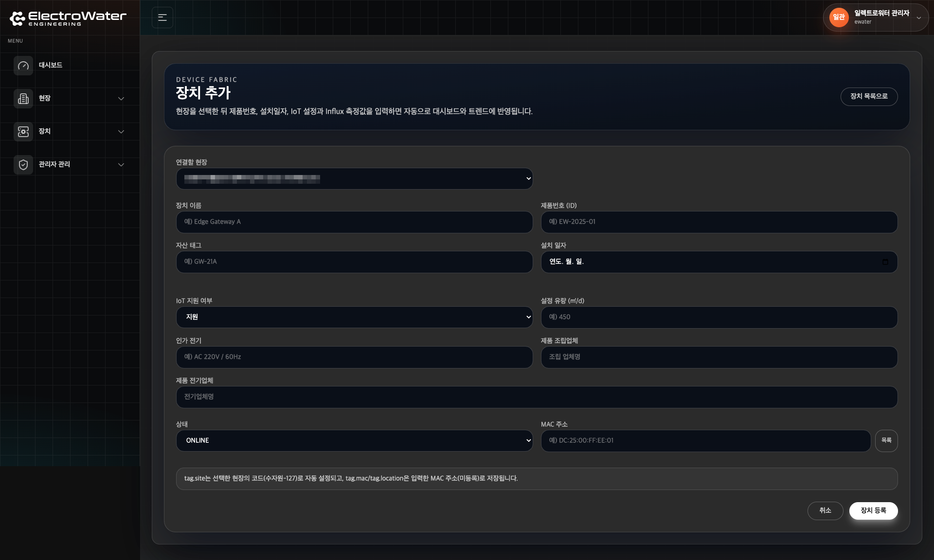Open the 상태 ONLINE dropdown

(354, 440)
